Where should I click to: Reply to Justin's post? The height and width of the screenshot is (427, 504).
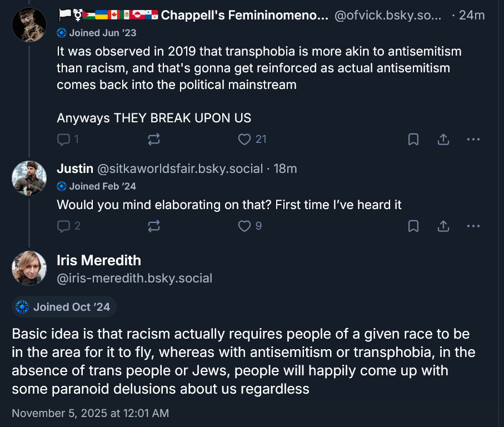click(64, 226)
